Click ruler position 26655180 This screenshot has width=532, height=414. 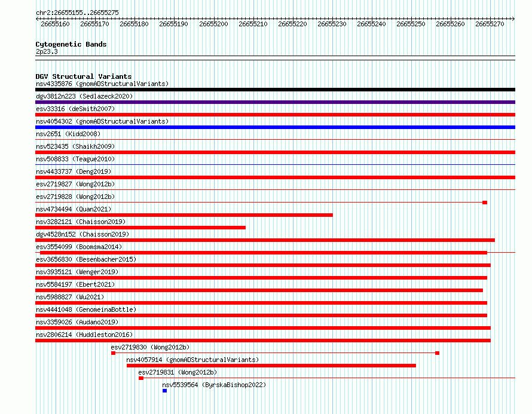134,24
